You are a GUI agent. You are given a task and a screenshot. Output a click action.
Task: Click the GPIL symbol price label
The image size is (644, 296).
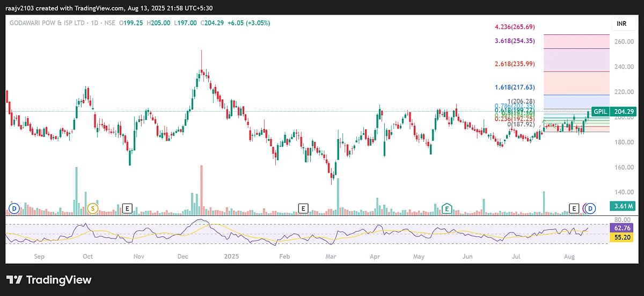(599, 112)
